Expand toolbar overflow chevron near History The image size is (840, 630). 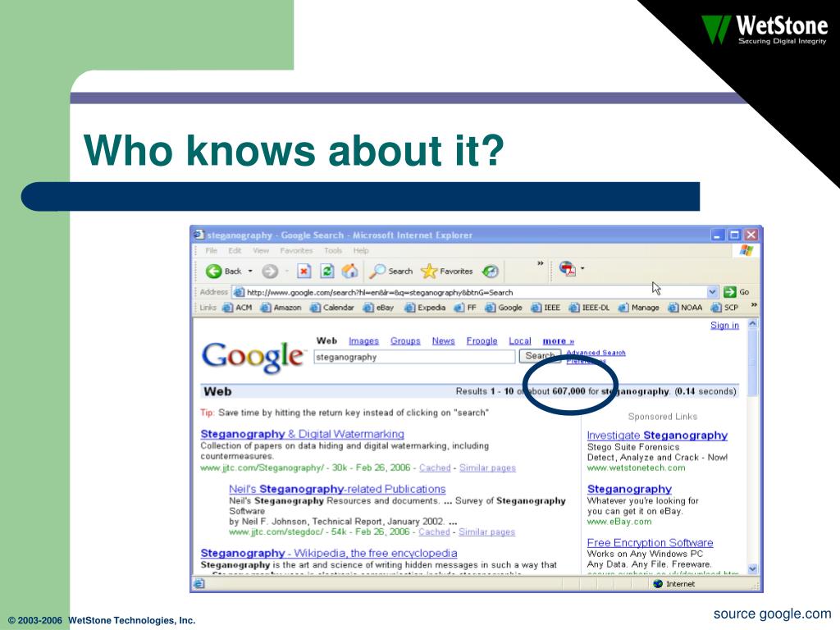(540, 263)
